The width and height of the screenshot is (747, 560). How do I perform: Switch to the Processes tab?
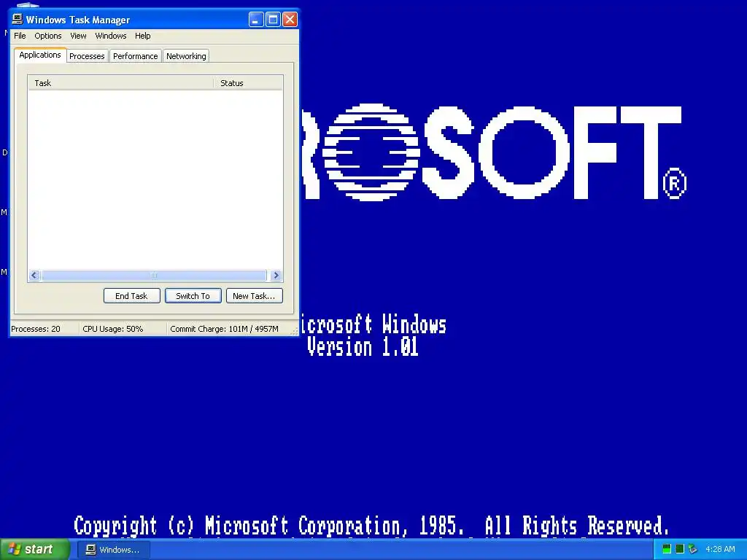pyautogui.click(x=88, y=56)
